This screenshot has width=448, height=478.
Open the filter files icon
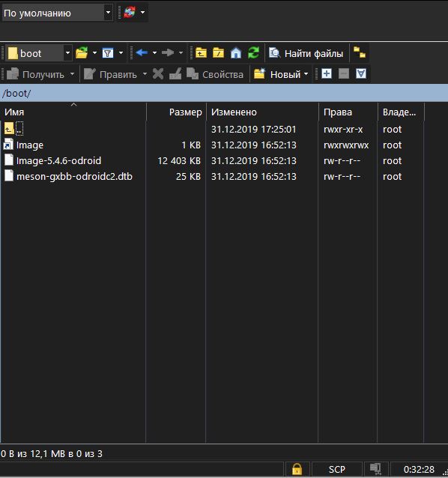click(108, 53)
